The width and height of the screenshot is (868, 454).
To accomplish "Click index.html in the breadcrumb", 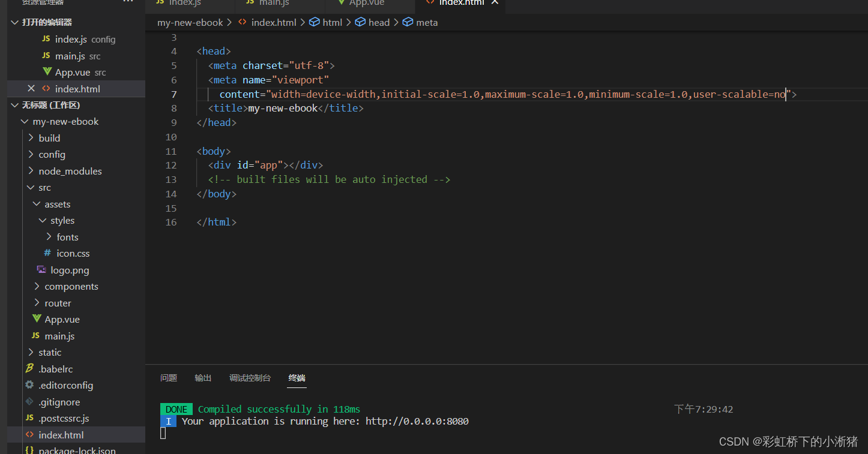I will tap(274, 22).
